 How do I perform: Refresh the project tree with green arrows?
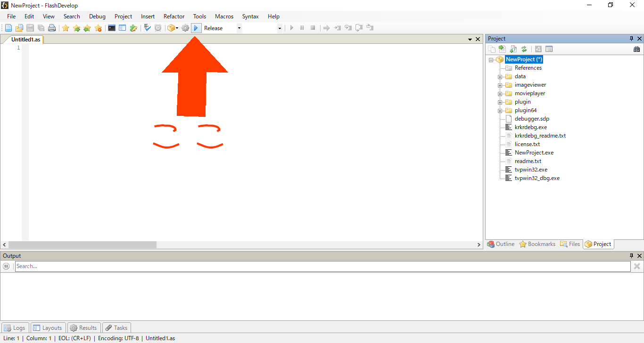(524, 49)
